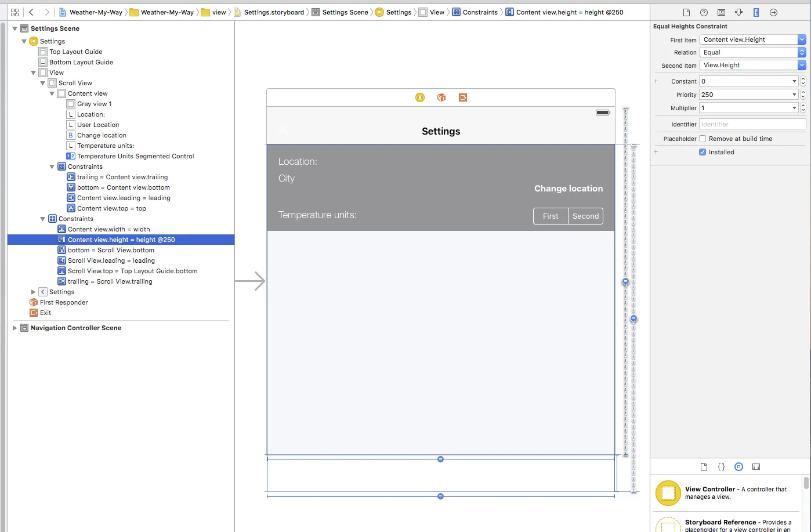Open the Constant combo box arrow
The width and height of the screenshot is (811, 532).
pyautogui.click(x=794, y=81)
